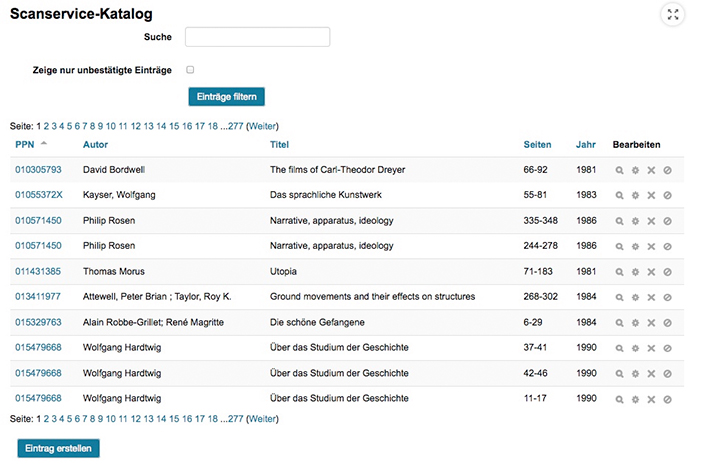Click 'Einträge filtern' button
Viewport: 702px width, 466px height.
[x=227, y=97]
